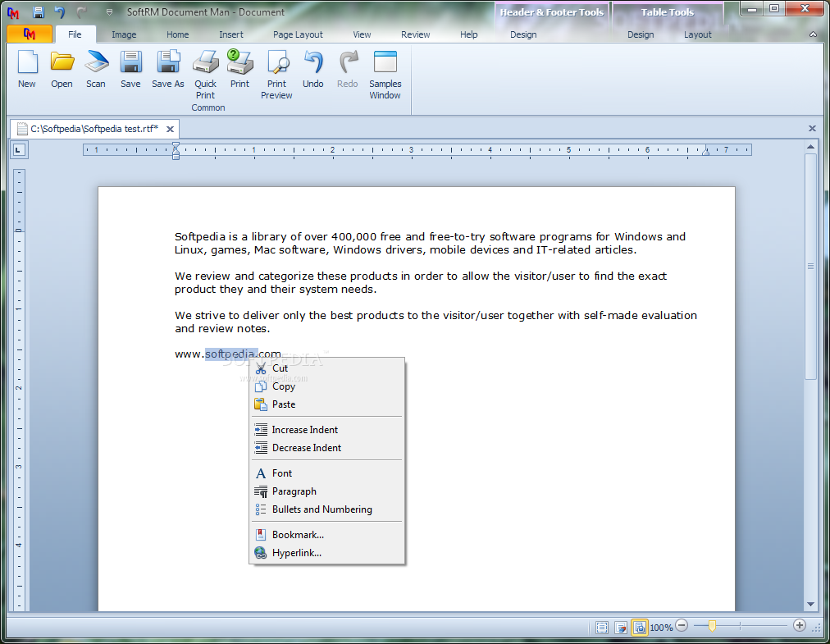Close the Softpedia test.rtf tab
Viewport: 830px width, 644px height.
point(170,129)
